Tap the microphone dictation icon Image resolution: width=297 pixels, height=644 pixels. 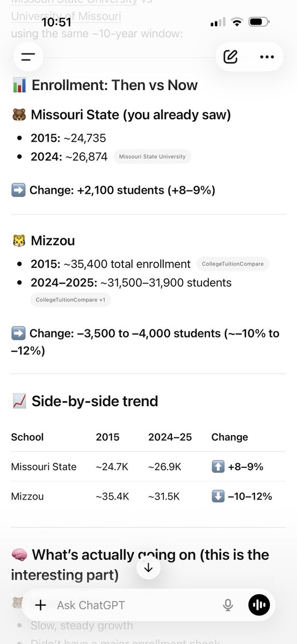tap(228, 605)
